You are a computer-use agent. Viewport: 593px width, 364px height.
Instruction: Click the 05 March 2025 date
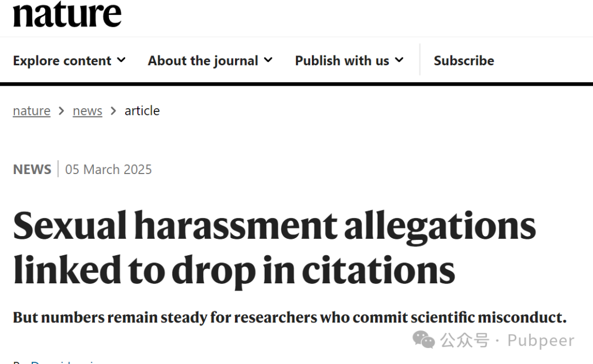(108, 169)
